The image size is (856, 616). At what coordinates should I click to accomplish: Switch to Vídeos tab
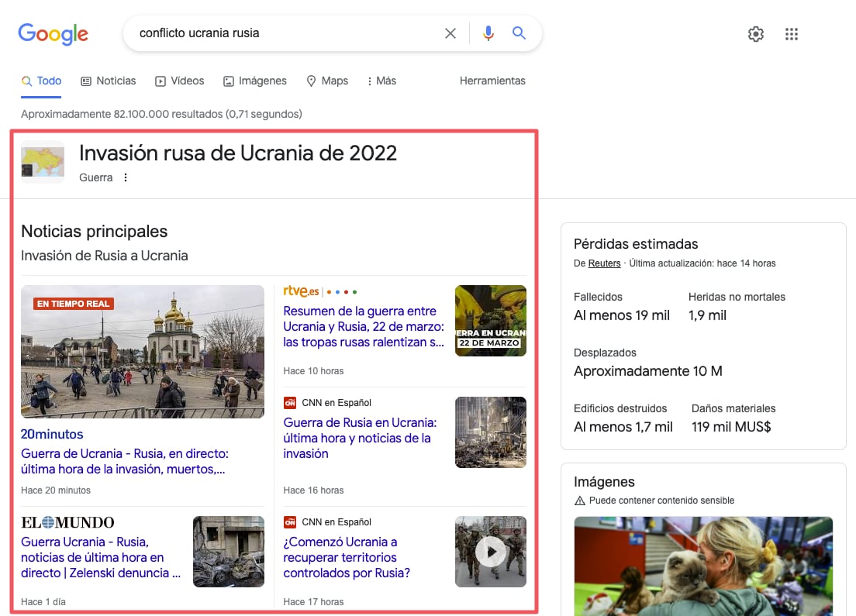pyautogui.click(x=180, y=81)
